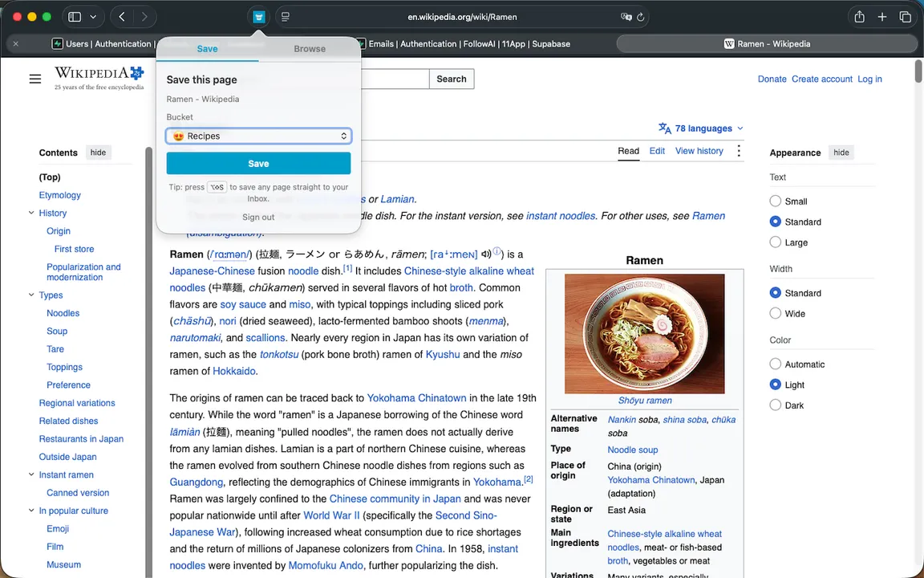This screenshot has height=578, width=924.
Task: Open the View history tab
Action: (x=699, y=151)
